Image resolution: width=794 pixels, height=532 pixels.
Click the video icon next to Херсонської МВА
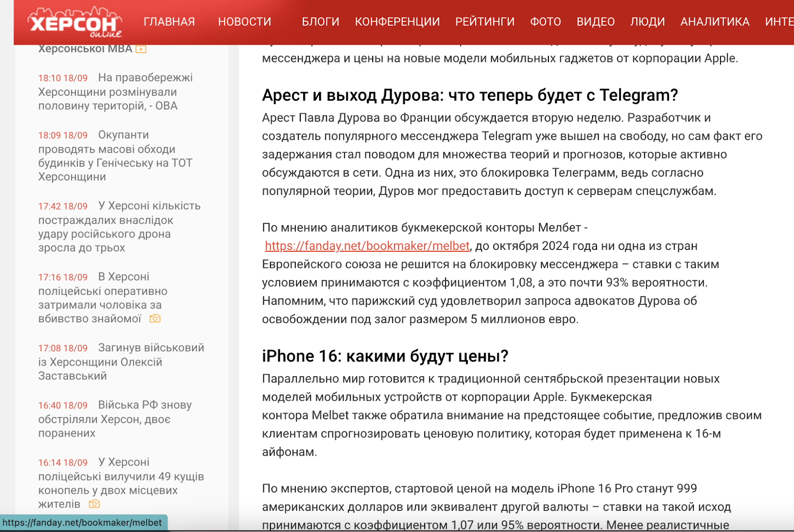click(x=141, y=49)
